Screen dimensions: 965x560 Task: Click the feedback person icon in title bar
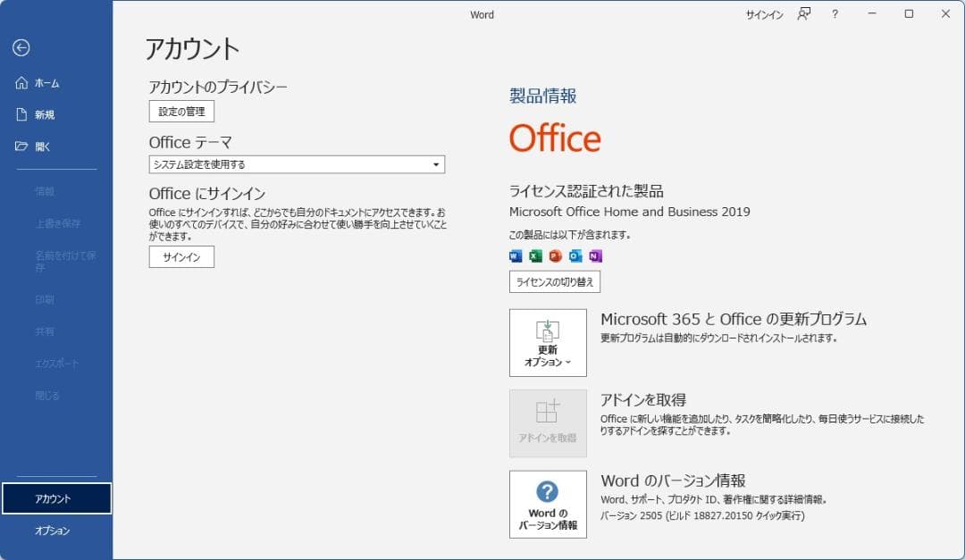pyautogui.click(x=804, y=14)
